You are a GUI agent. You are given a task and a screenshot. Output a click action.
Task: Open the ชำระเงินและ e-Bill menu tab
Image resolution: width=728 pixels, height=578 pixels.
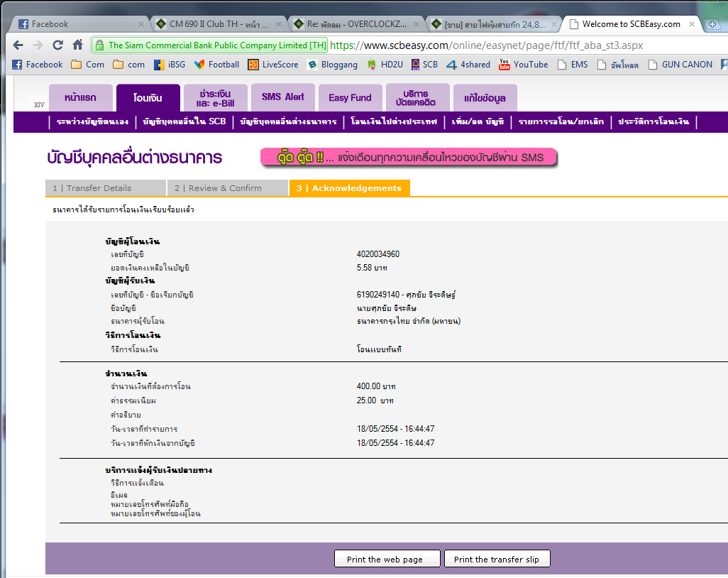[216, 97]
